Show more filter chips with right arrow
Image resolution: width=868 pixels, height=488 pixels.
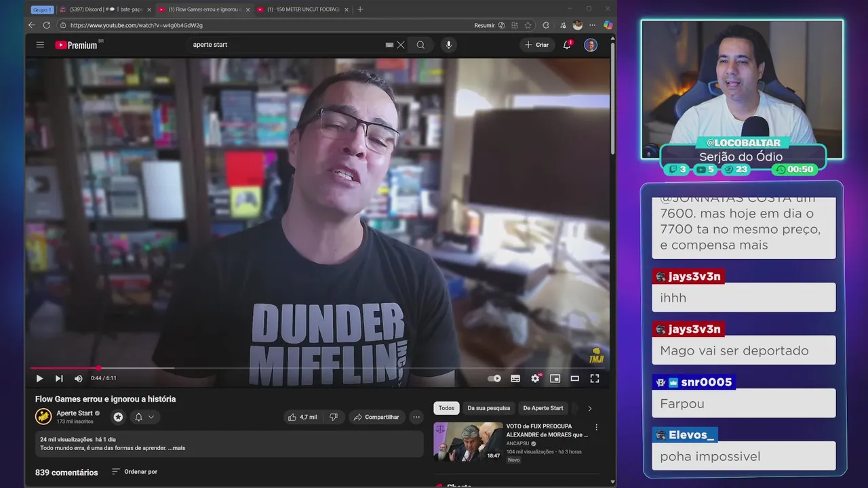[589, 408]
